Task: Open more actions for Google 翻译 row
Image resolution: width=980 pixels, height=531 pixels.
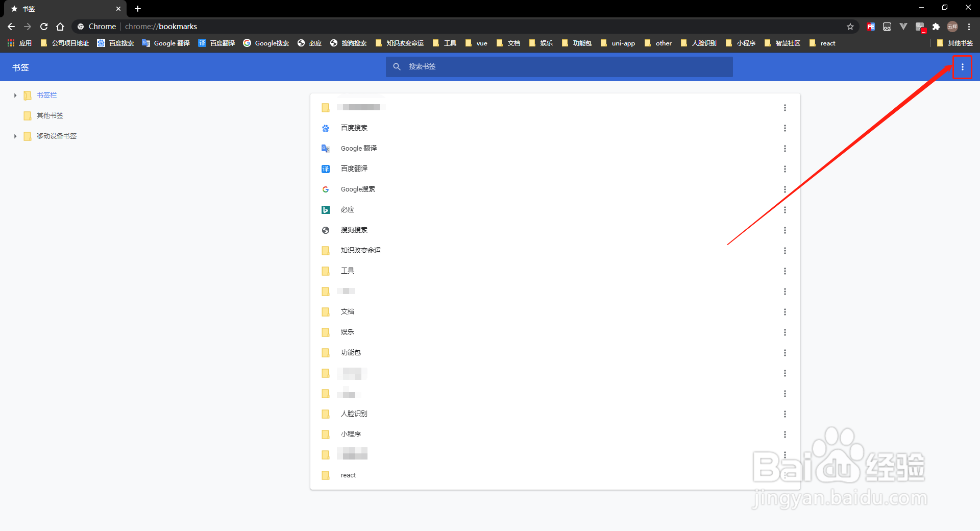Action: pos(785,149)
